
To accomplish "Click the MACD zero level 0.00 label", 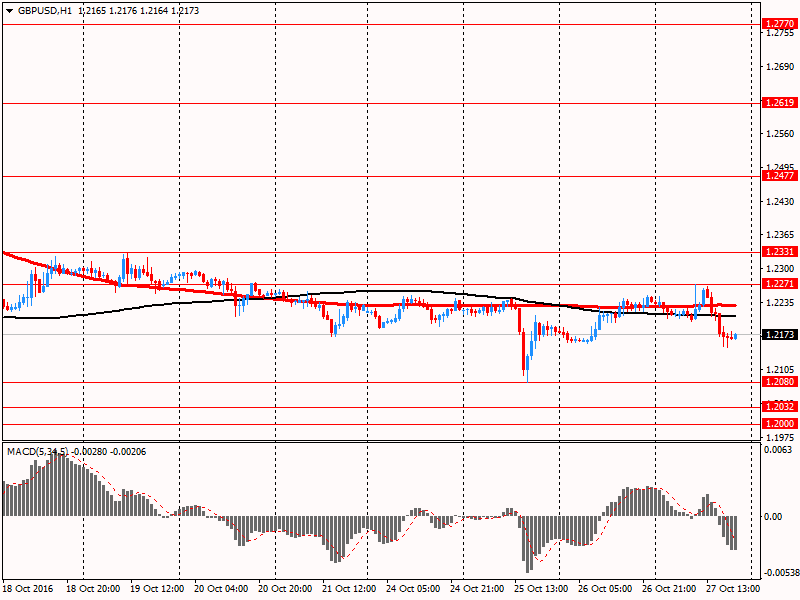I will point(773,517).
